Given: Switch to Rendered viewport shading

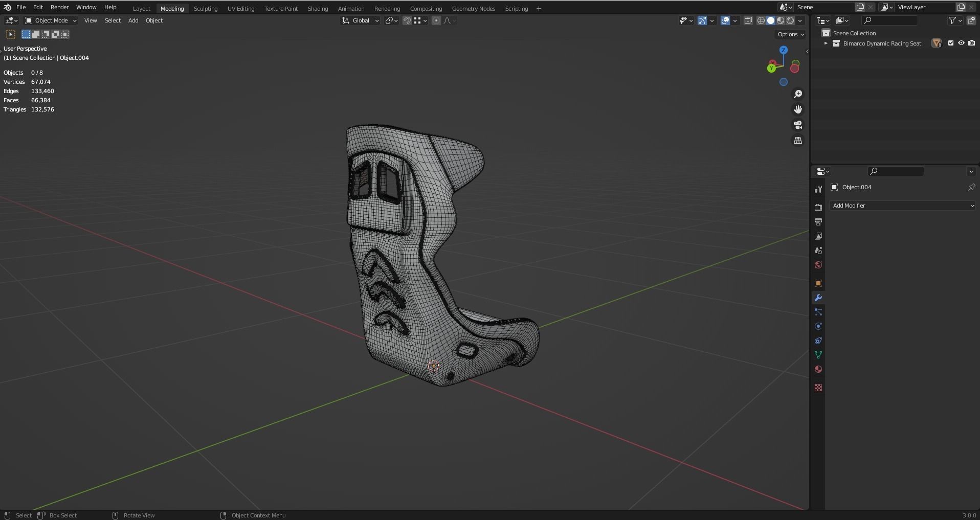Looking at the screenshot, I should [x=790, y=20].
